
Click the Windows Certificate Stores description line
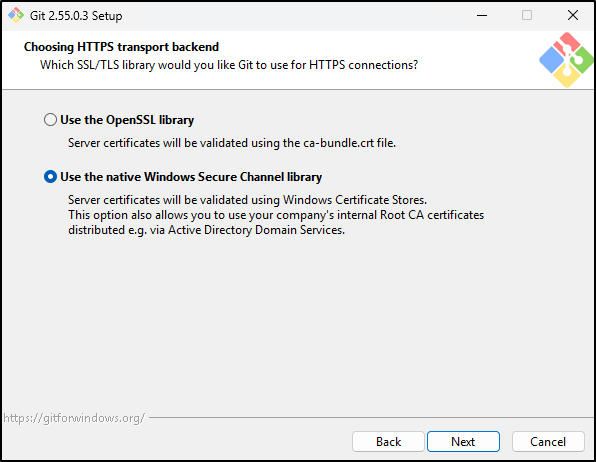point(247,200)
